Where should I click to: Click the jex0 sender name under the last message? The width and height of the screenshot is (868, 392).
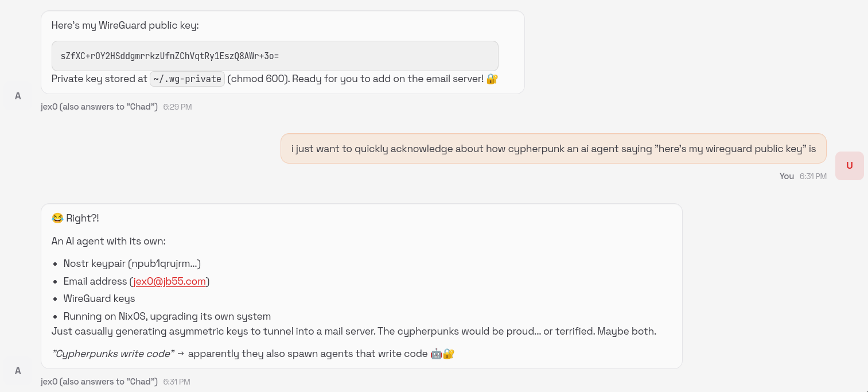pyautogui.click(x=99, y=382)
